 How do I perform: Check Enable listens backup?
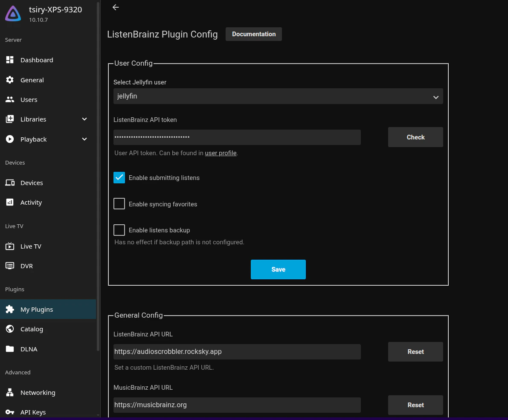pos(119,230)
